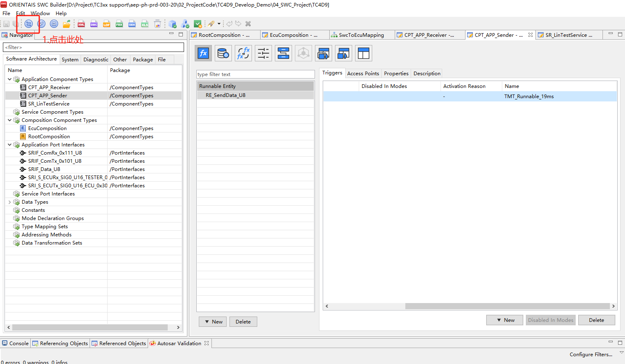Click the Triggers table horizontal scrollbar
625x364 pixels.
pos(507,306)
